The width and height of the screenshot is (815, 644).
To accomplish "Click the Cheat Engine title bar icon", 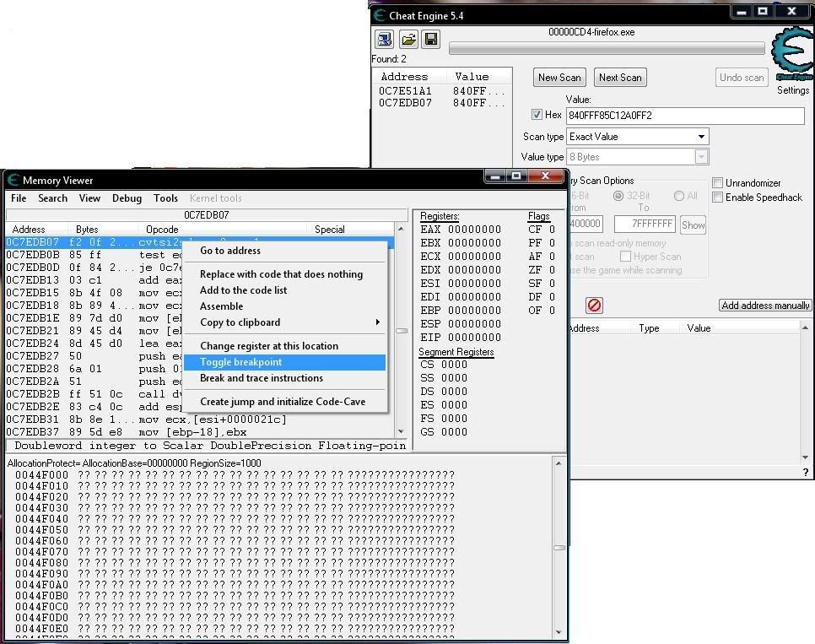I will pyautogui.click(x=380, y=15).
